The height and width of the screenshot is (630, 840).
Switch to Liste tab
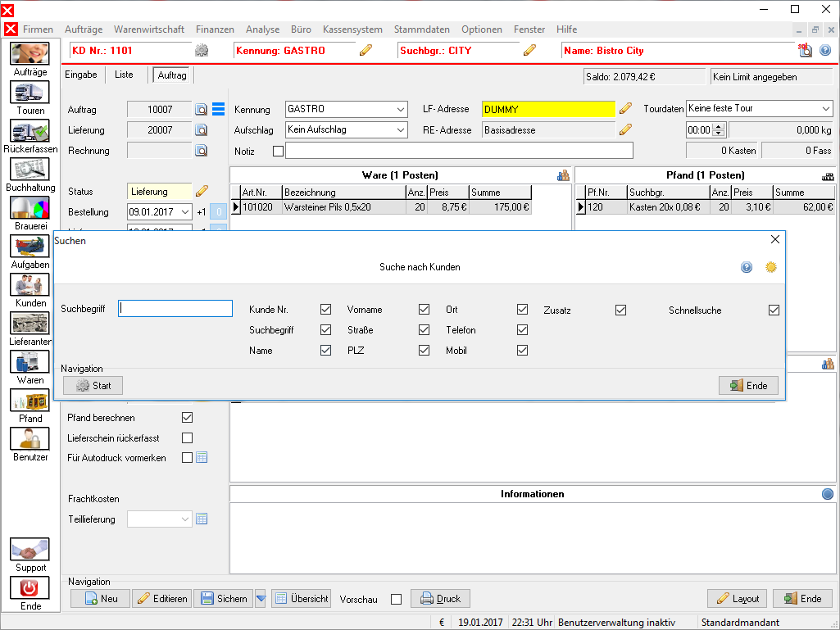pos(124,75)
